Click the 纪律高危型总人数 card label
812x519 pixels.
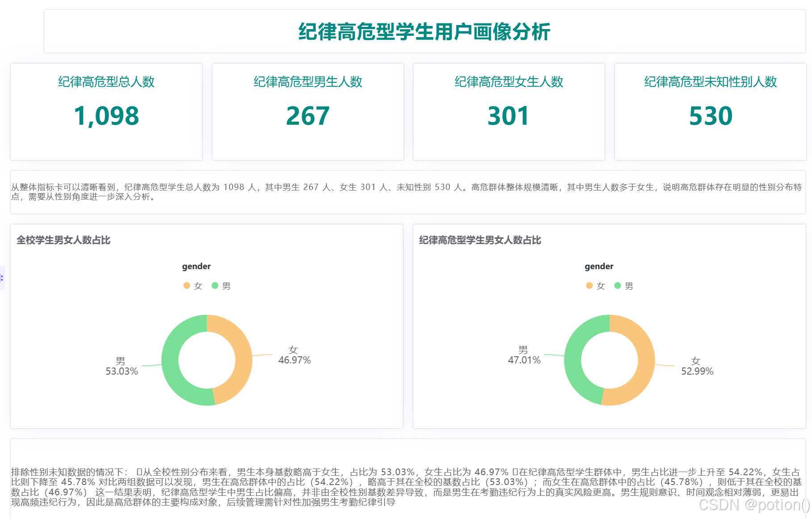point(106,82)
